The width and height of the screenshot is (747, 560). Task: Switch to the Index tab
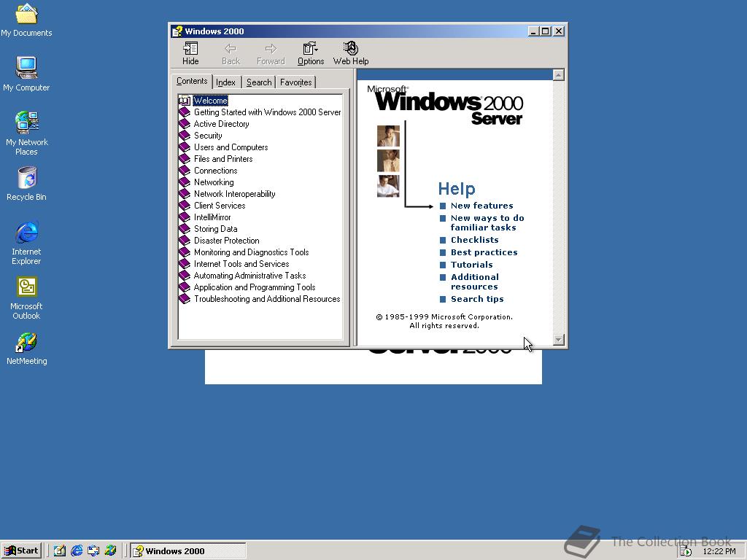226,82
